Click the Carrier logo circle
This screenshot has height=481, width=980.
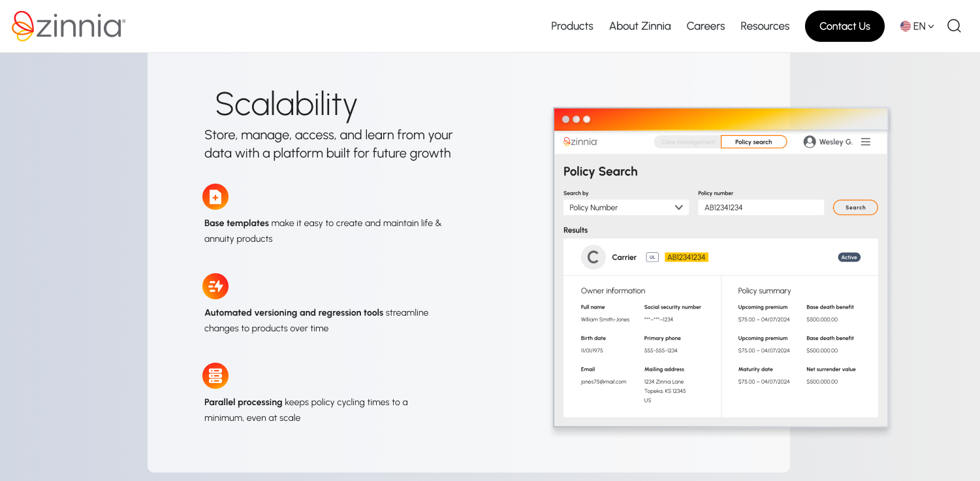click(x=593, y=257)
